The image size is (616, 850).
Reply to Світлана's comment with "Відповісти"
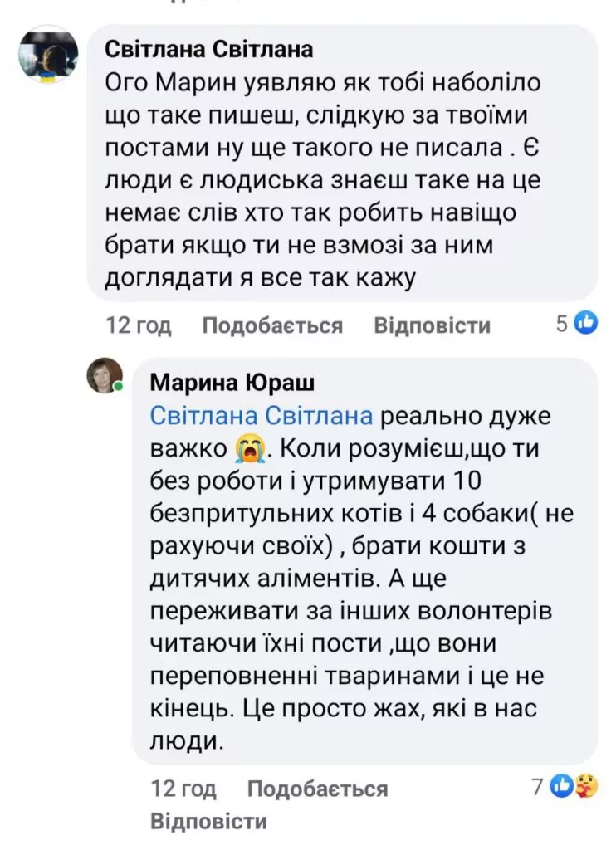432,325
